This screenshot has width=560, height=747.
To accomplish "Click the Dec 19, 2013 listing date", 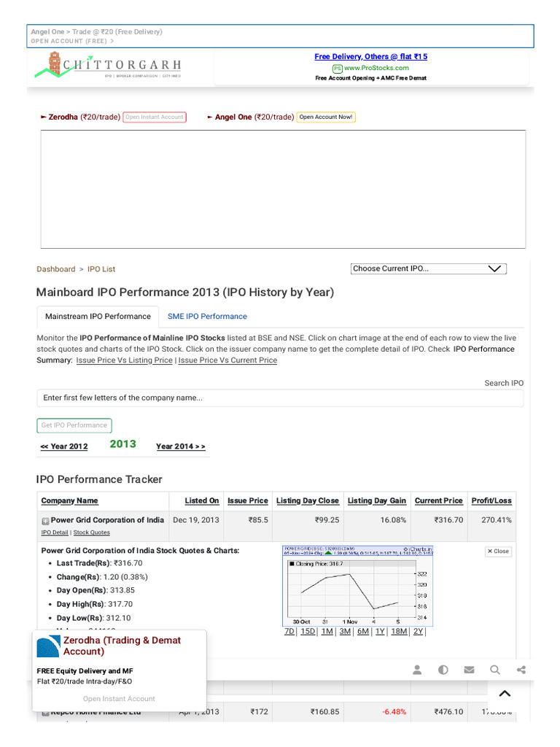I will (196, 520).
